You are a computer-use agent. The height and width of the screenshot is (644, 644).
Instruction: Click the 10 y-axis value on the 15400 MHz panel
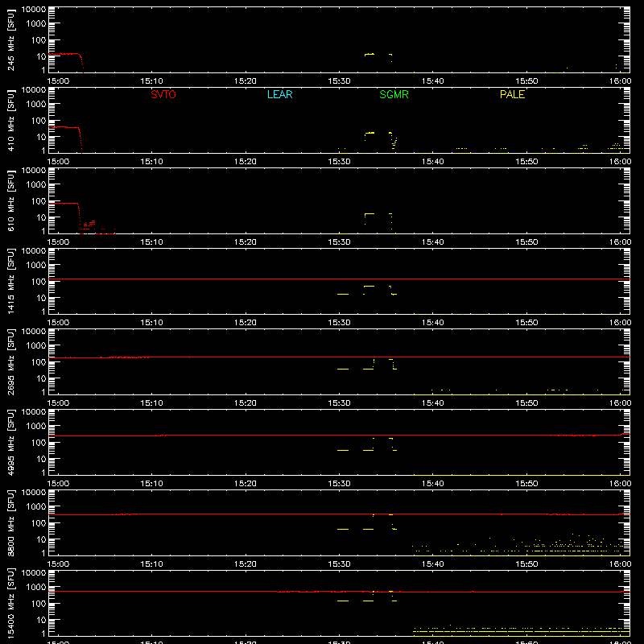(x=41, y=620)
